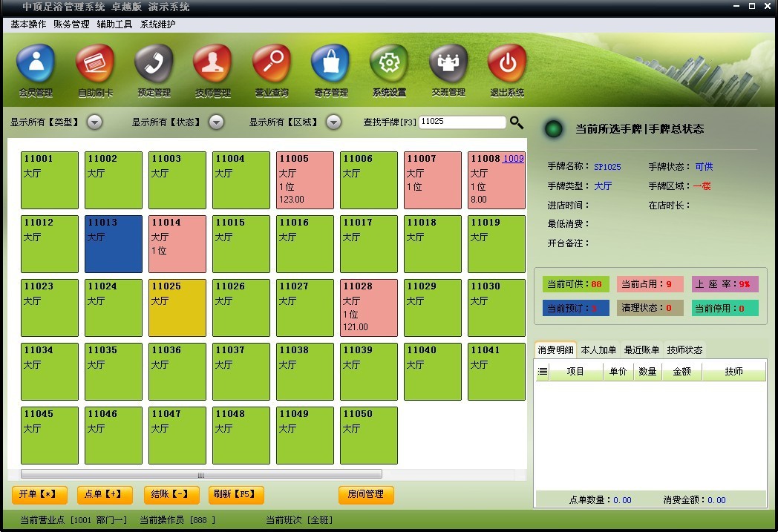Open 营业查询 business query
The width and height of the screenshot is (778, 532).
[x=271, y=70]
